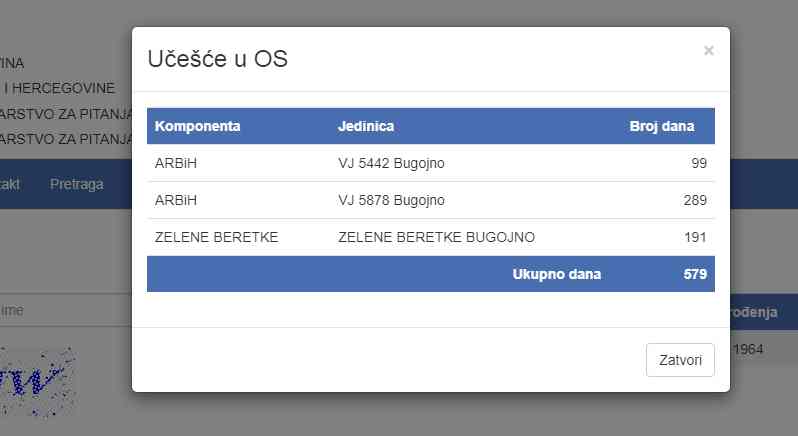
Task: Select the VJ 5442 Bugojno row
Action: click(x=431, y=163)
